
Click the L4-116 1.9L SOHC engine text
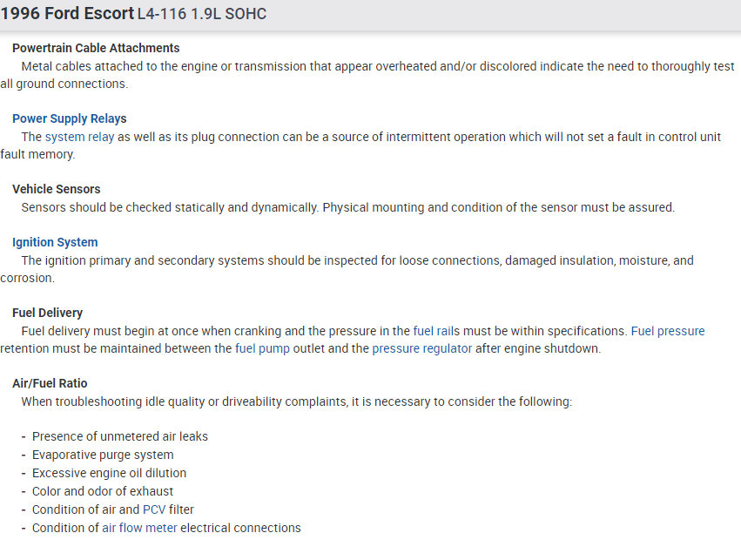[202, 15]
